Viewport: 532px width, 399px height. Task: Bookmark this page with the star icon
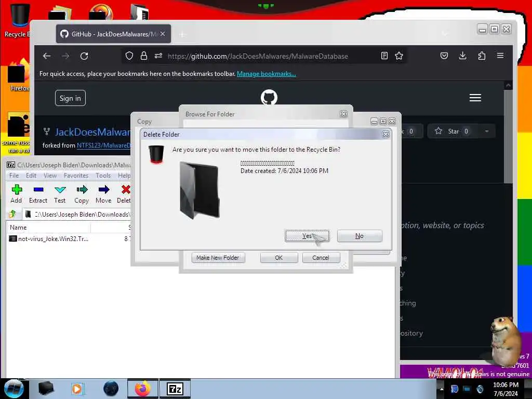(399, 56)
